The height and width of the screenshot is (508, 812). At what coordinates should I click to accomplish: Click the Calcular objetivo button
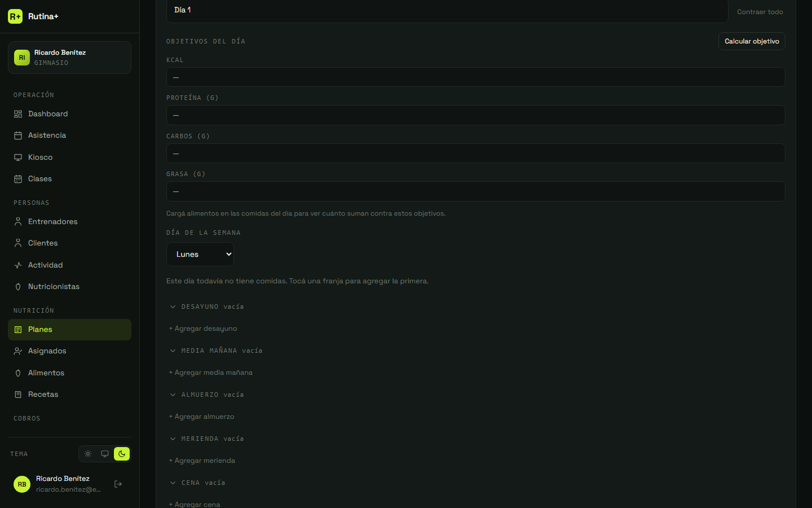pyautogui.click(x=752, y=41)
